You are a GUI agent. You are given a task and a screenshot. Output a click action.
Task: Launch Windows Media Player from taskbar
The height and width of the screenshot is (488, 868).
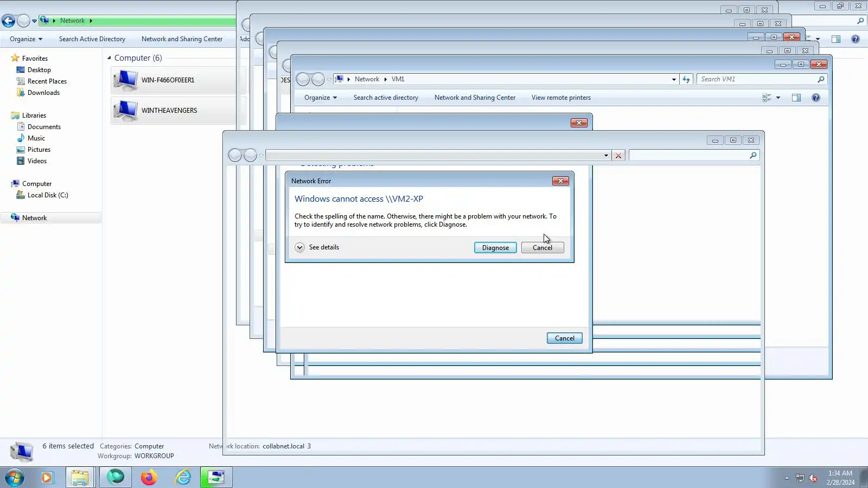tap(47, 477)
